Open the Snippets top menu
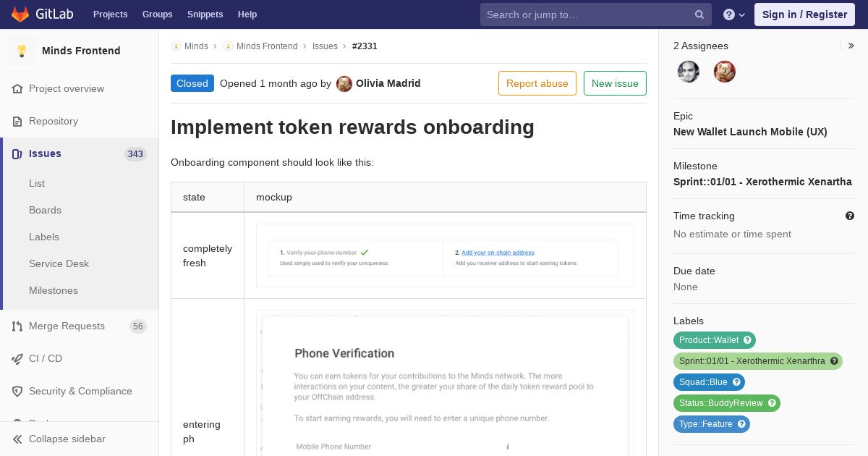This screenshot has height=456, width=868. 205,14
